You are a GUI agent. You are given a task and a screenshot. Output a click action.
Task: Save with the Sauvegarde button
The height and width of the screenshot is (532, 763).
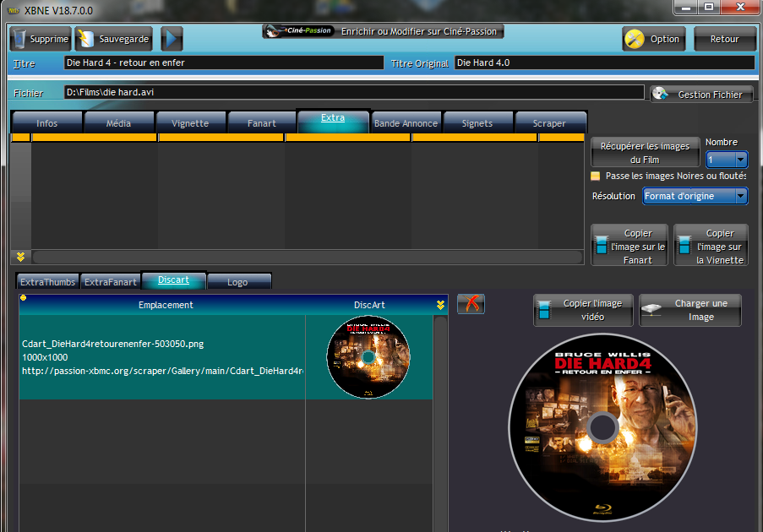[x=114, y=39]
